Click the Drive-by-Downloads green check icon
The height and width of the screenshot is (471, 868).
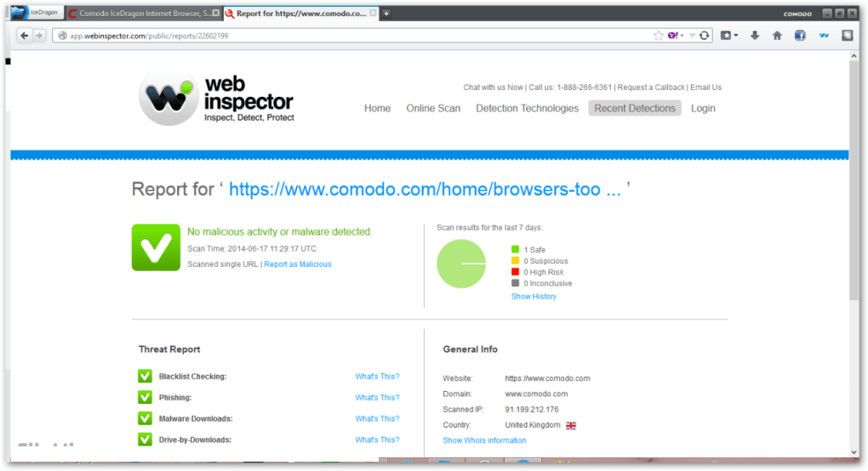click(x=145, y=439)
